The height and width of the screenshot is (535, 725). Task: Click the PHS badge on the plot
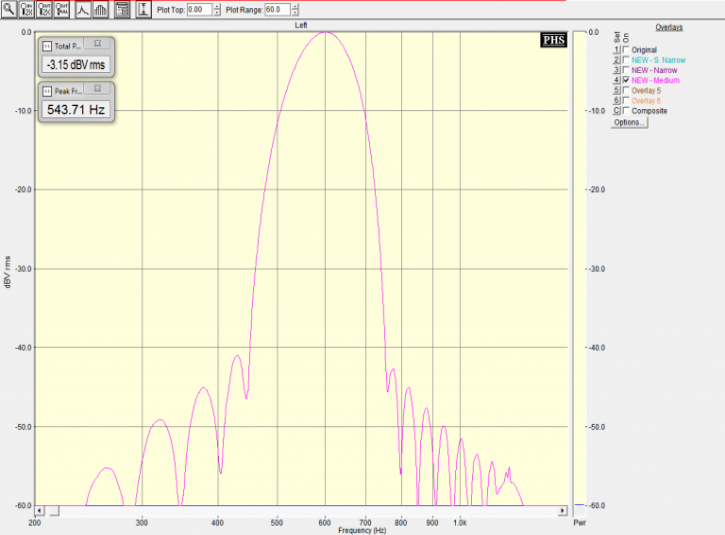pyautogui.click(x=552, y=40)
